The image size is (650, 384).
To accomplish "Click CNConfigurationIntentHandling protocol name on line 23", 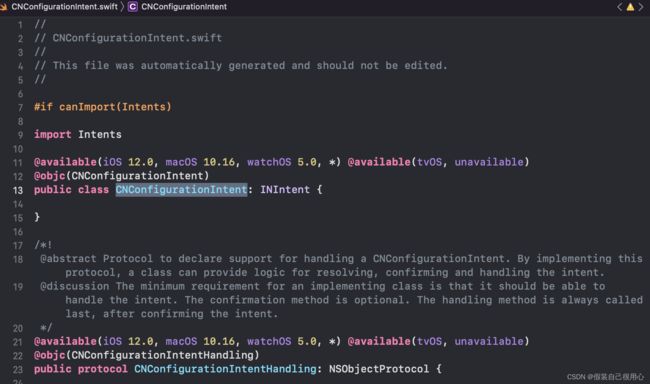I will point(225,369).
